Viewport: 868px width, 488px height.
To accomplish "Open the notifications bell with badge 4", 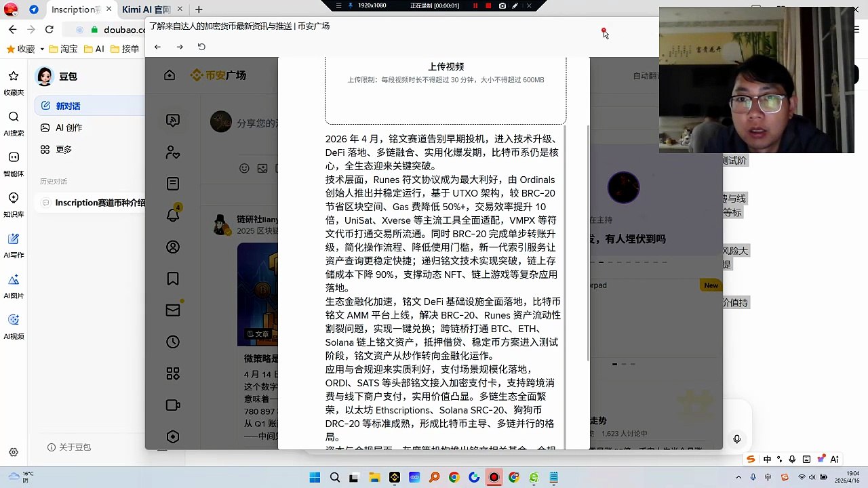I will point(173,215).
